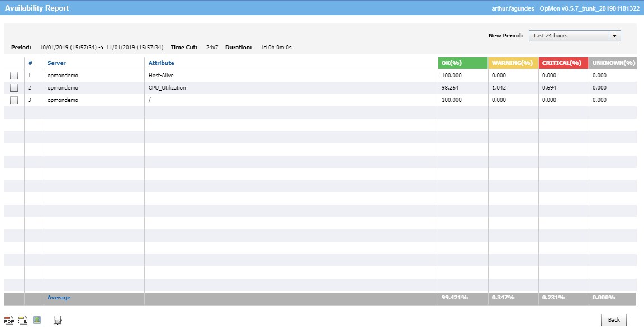
Task: Tick the checkbox for the "/" attribute row
Action: tap(14, 100)
